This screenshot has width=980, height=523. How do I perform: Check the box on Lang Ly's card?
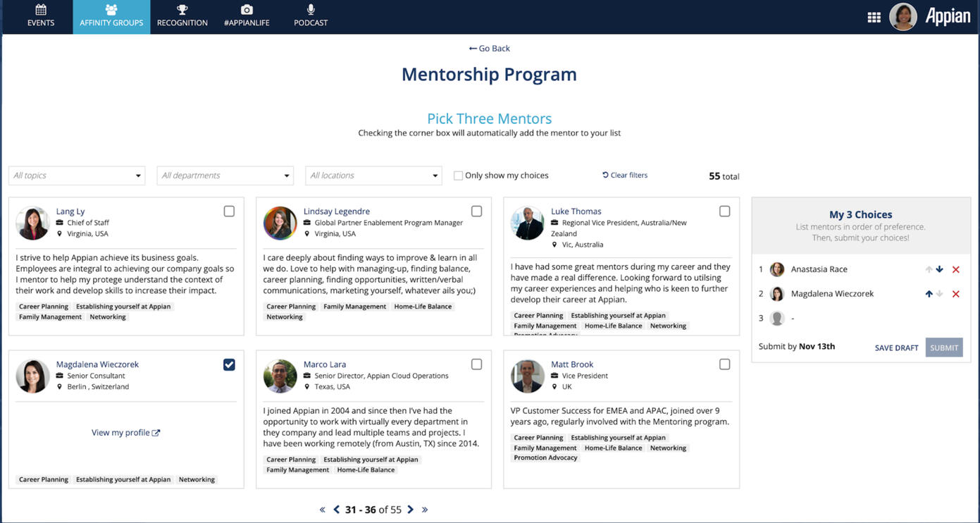coord(229,211)
